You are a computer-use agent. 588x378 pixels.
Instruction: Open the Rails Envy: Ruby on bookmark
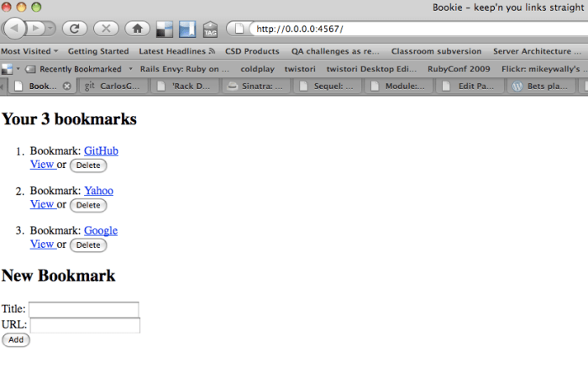tap(184, 69)
